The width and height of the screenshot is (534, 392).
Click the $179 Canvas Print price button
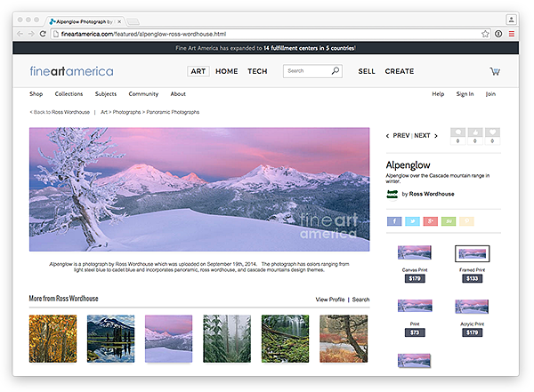point(415,278)
